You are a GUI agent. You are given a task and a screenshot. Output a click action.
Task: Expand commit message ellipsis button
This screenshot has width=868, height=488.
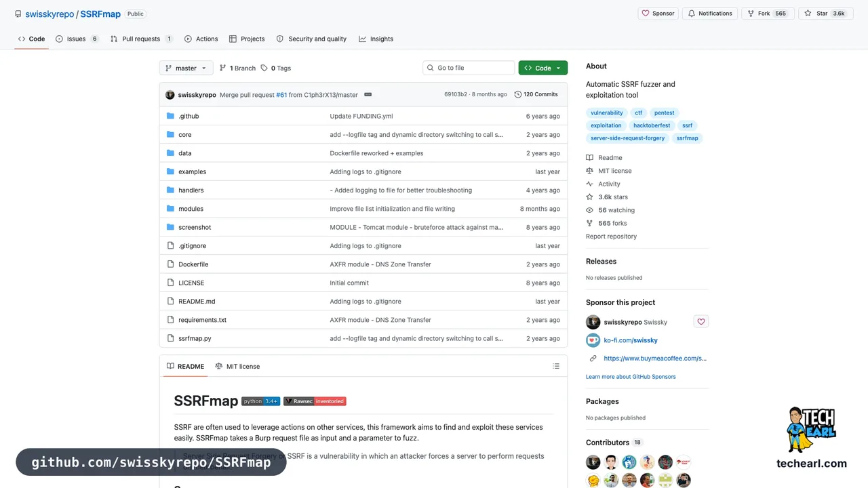point(368,94)
